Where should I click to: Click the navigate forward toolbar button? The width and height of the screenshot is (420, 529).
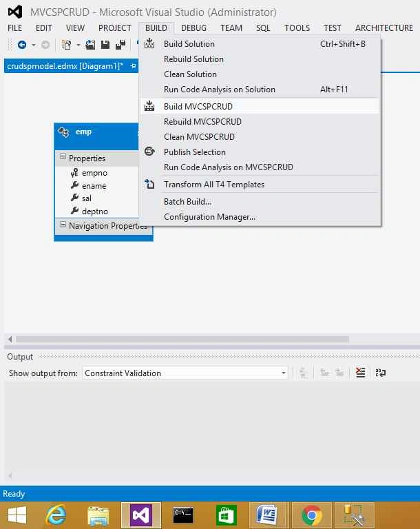pyautogui.click(x=45, y=45)
